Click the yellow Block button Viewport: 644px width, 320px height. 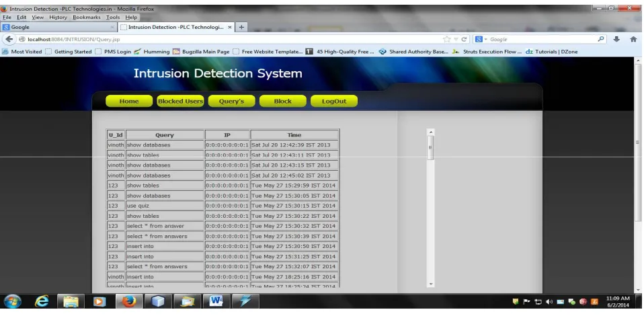click(282, 101)
